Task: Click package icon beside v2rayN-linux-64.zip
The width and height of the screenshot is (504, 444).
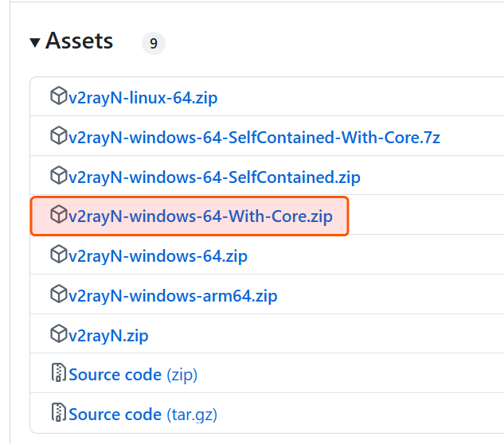Action: 59,97
